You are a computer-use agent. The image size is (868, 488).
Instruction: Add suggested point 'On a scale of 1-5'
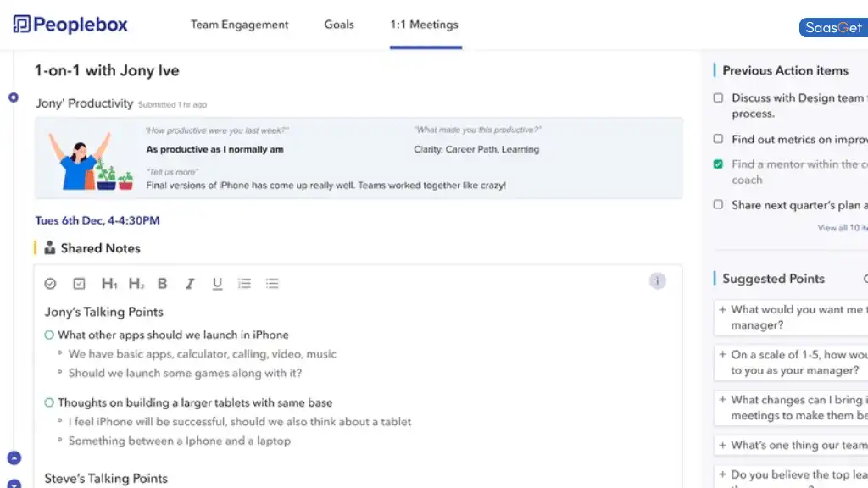[x=722, y=355]
